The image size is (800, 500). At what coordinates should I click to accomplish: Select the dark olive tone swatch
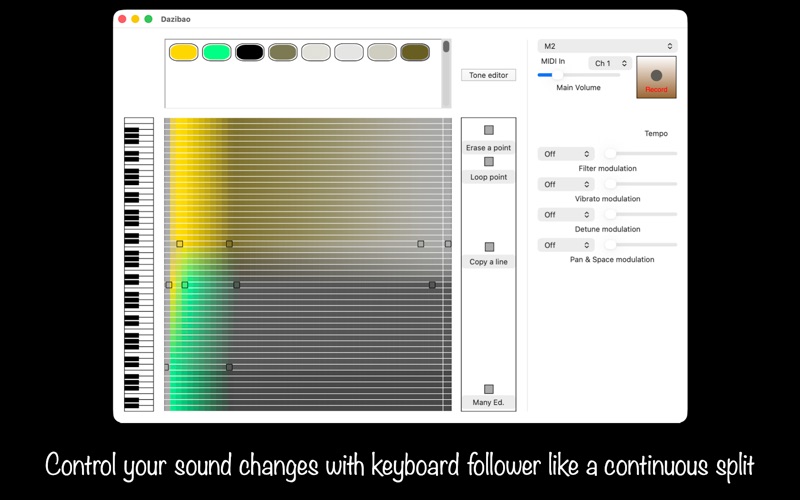(x=415, y=52)
